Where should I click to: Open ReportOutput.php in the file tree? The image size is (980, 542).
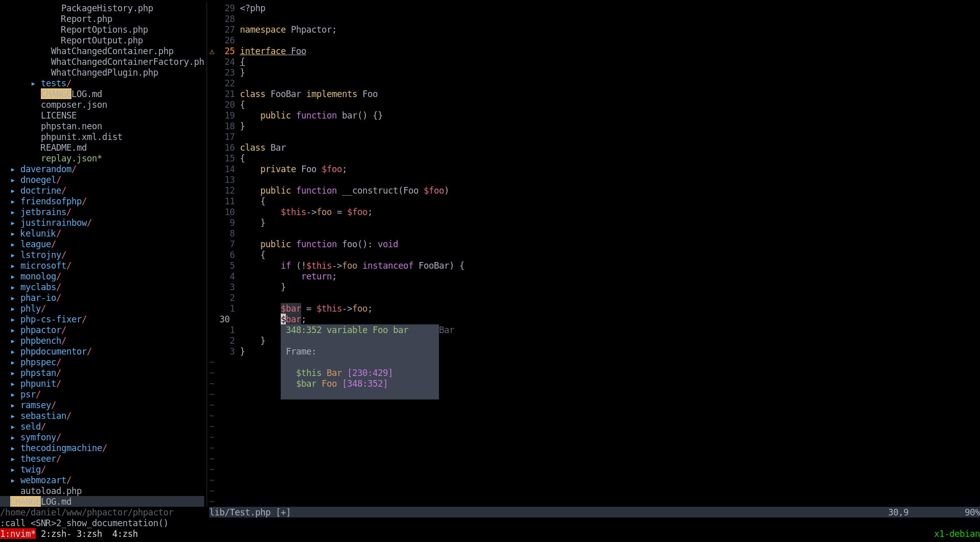tap(102, 40)
